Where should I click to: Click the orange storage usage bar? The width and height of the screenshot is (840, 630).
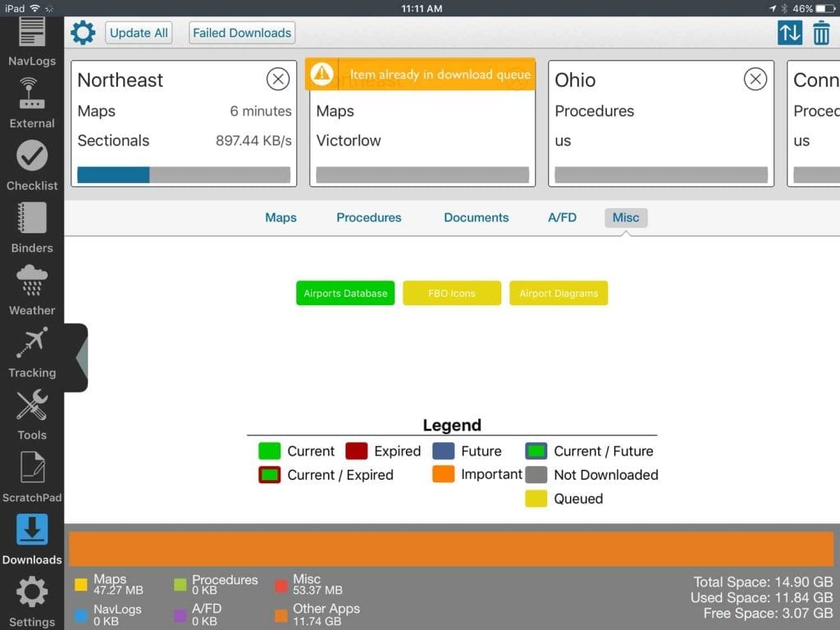[451, 549]
